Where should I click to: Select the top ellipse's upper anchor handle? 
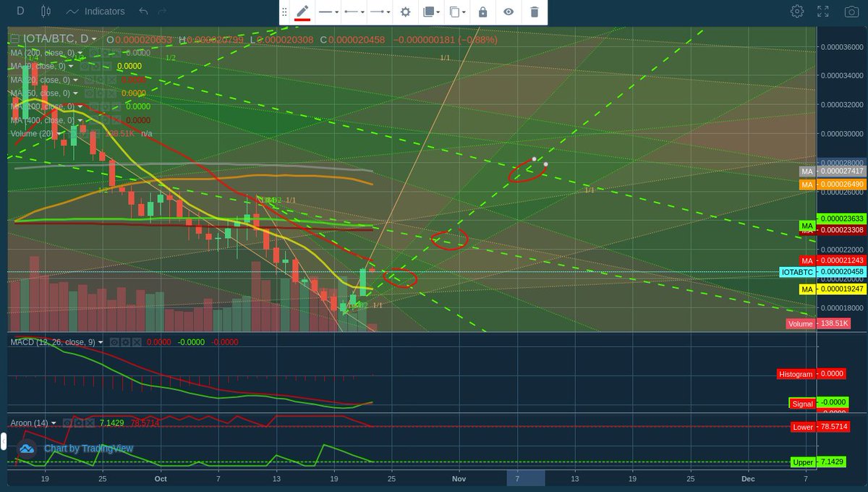(x=534, y=158)
